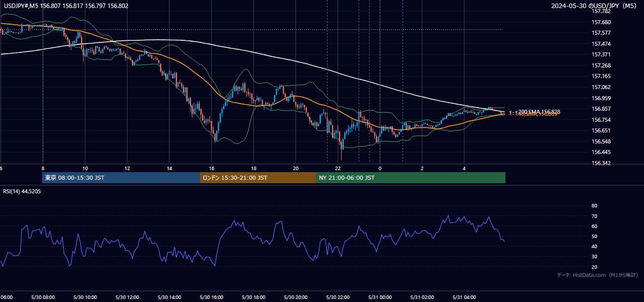Click price axis label 157.474
The image size is (644, 302).
click(x=601, y=44)
